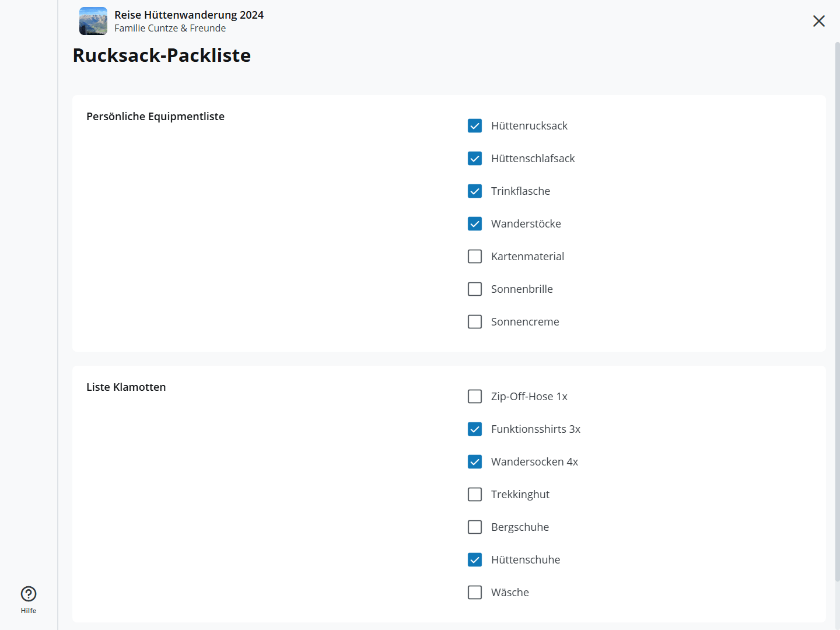Click the Reise Hüttenwanderung 2024 title

point(189,15)
